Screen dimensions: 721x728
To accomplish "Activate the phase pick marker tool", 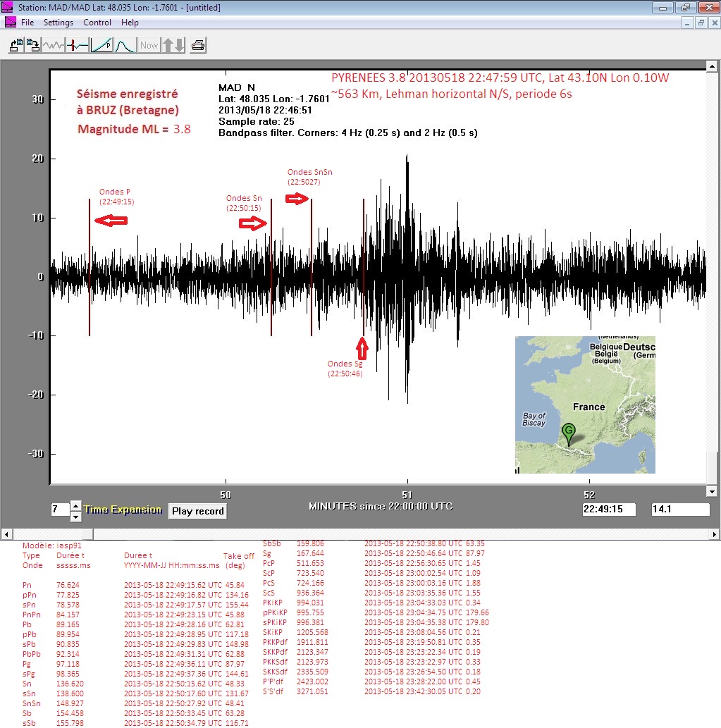I will (78, 45).
